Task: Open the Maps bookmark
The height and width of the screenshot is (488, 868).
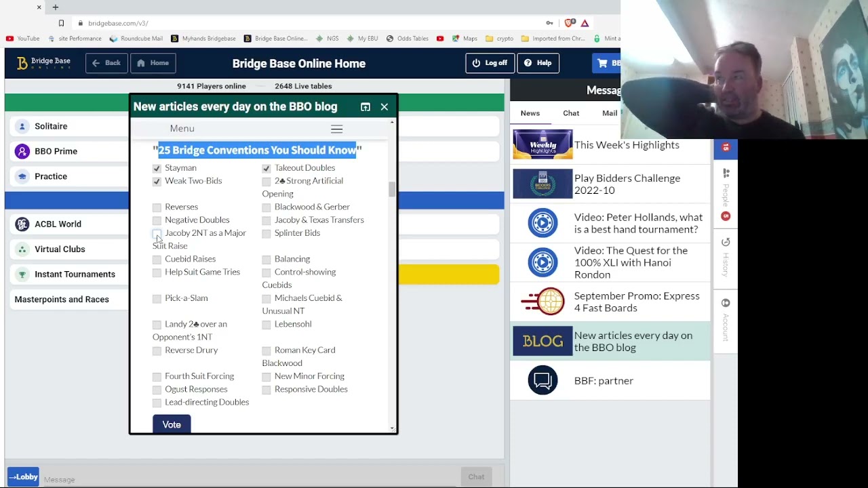Action: pos(465,39)
